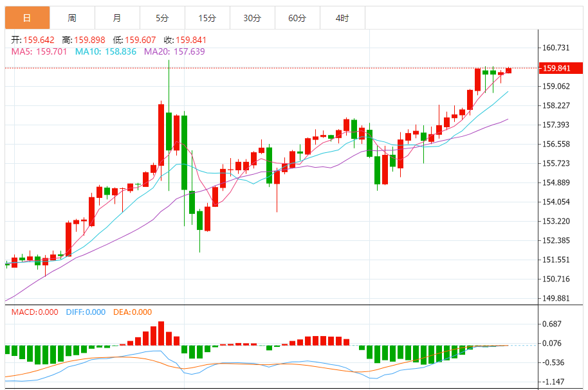588x390 pixels.
Task: Click the 0.687 MACD axis label
Action: (x=552, y=324)
